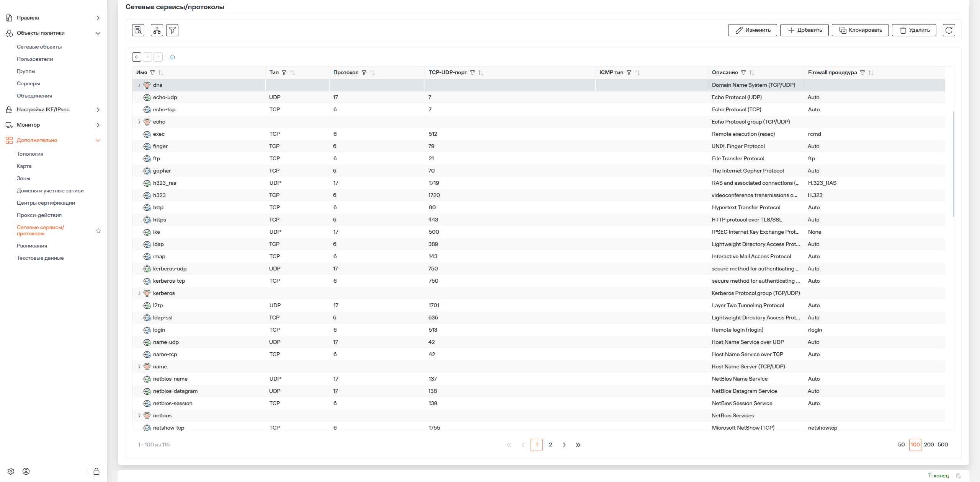Expand the name group row
This screenshot has height=482, width=980.
click(x=139, y=367)
